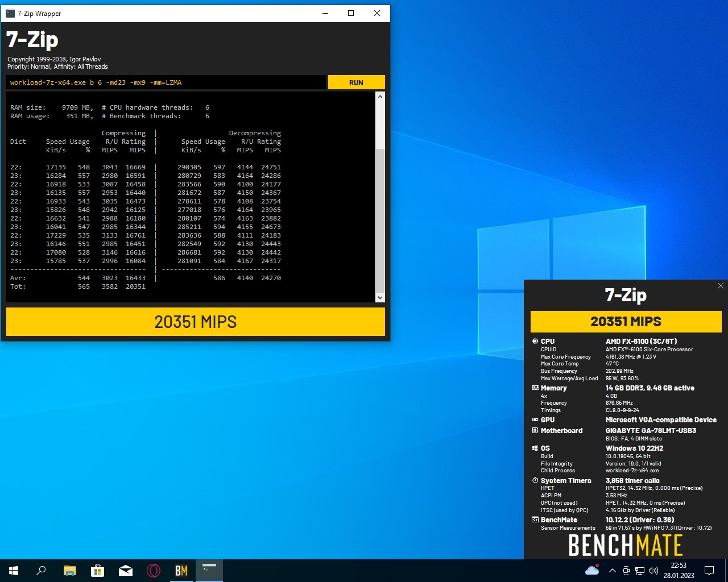Click the 7-Zip heading logo
Screen dimensions: 728x582
coord(32,39)
